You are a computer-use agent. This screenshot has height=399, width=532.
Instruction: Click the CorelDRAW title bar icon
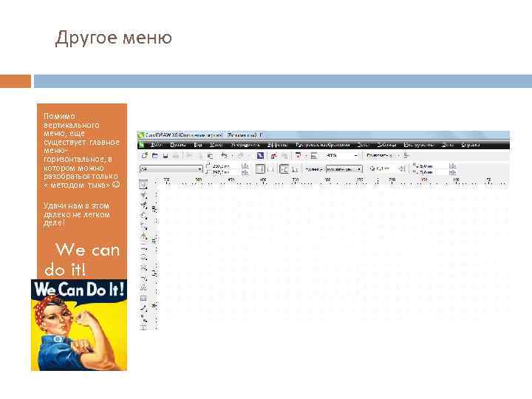(141, 135)
